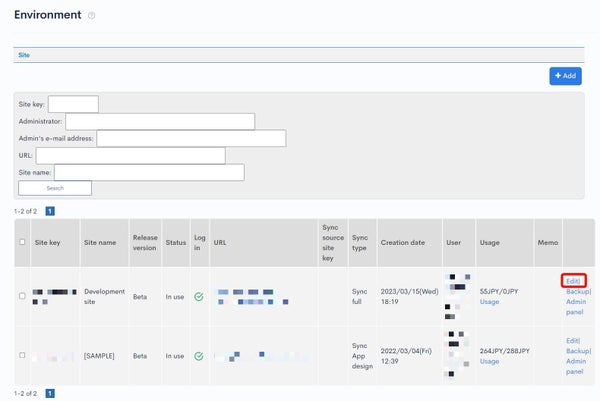
Task: Click the '55JPY/0JPY' usage value
Action: click(x=499, y=292)
